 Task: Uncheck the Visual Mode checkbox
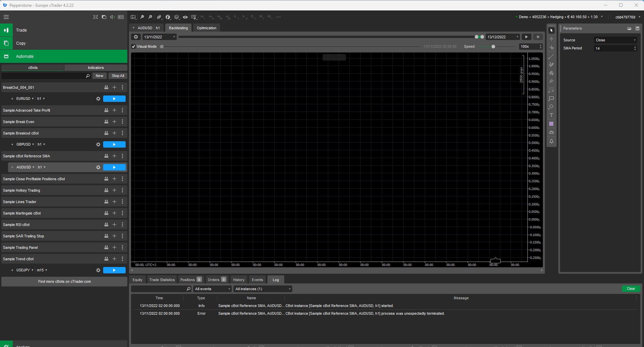(x=133, y=46)
